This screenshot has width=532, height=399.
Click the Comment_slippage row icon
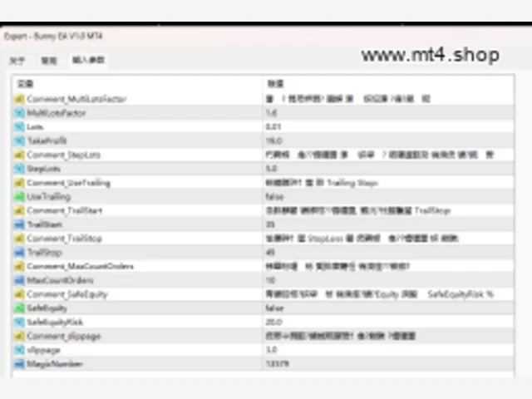click(x=19, y=336)
